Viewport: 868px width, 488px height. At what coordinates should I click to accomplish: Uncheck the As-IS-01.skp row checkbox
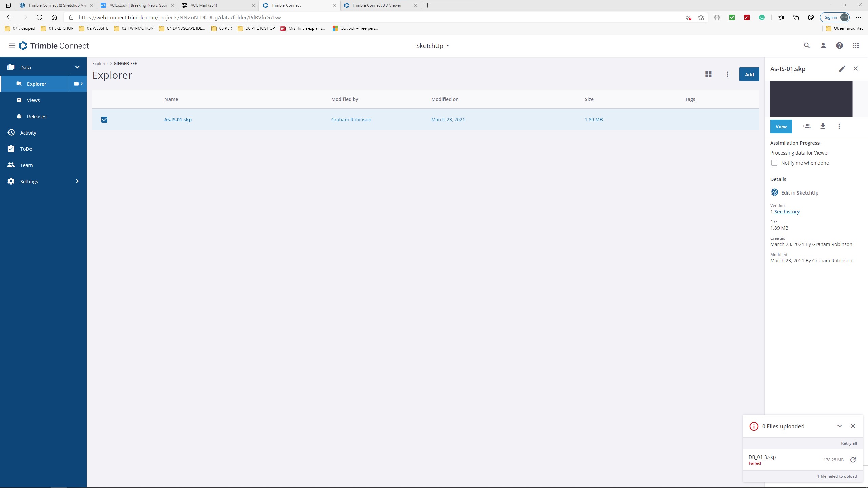tap(104, 120)
